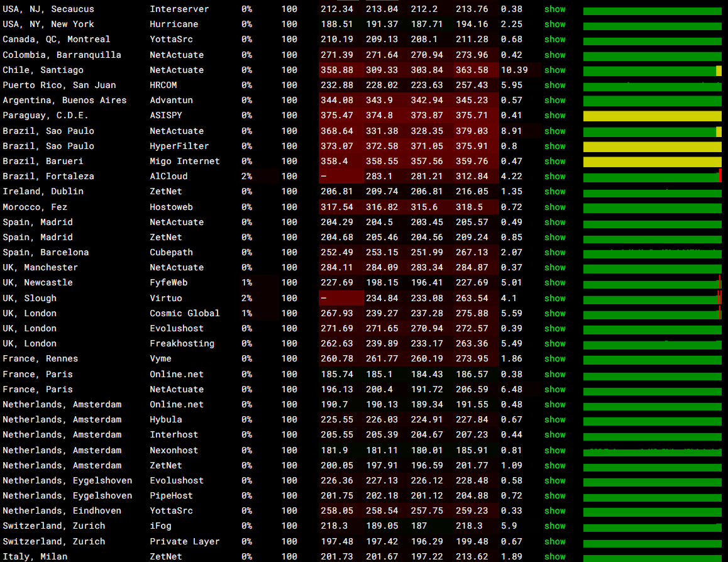
Task: Select the jitter value 10.39
Action: [514, 70]
